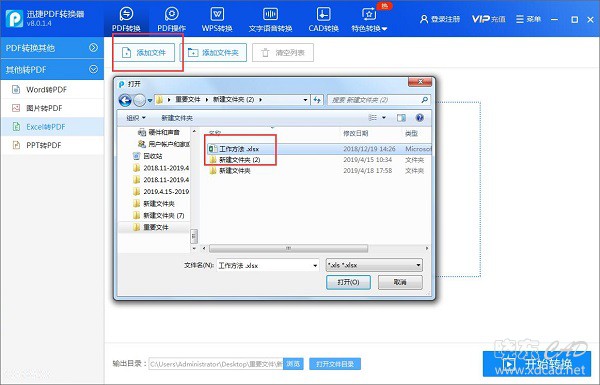Open the 组织 menu

pyautogui.click(x=136, y=118)
